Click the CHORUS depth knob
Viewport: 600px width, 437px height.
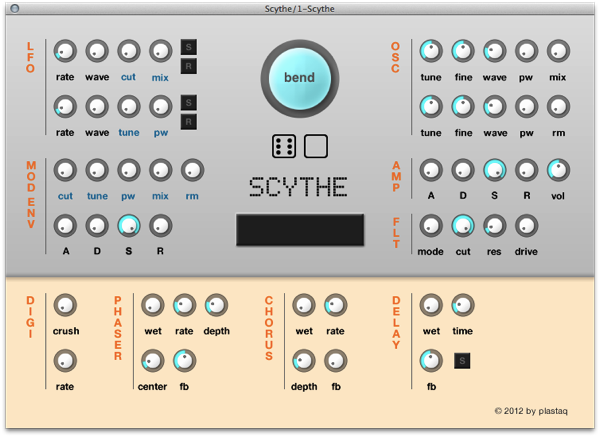(x=304, y=361)
